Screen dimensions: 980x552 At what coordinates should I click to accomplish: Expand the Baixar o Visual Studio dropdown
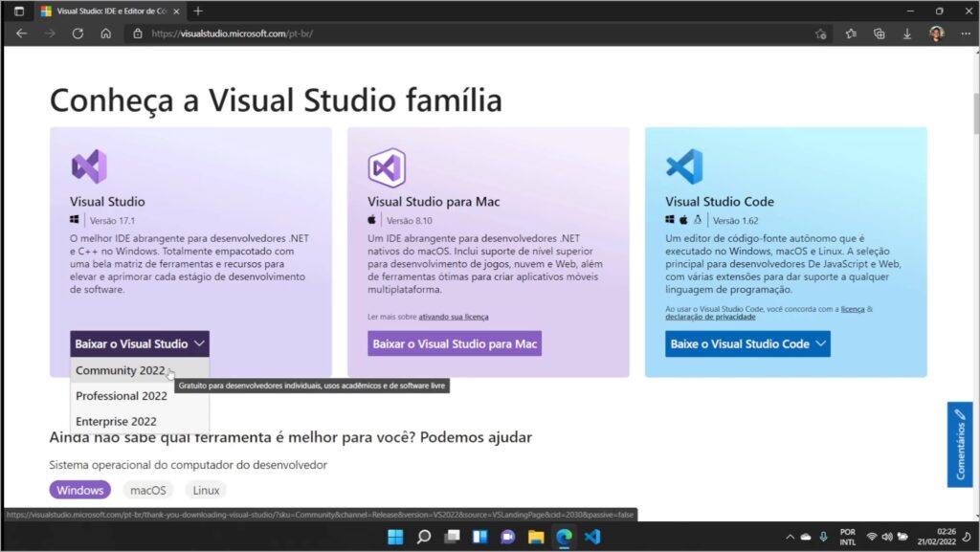(x=140, y=344)
